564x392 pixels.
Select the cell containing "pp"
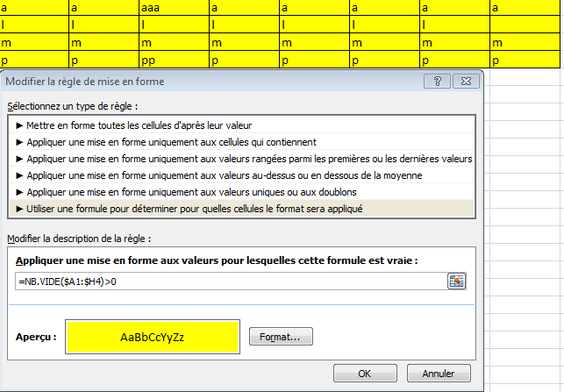click(x=174, y=61)
